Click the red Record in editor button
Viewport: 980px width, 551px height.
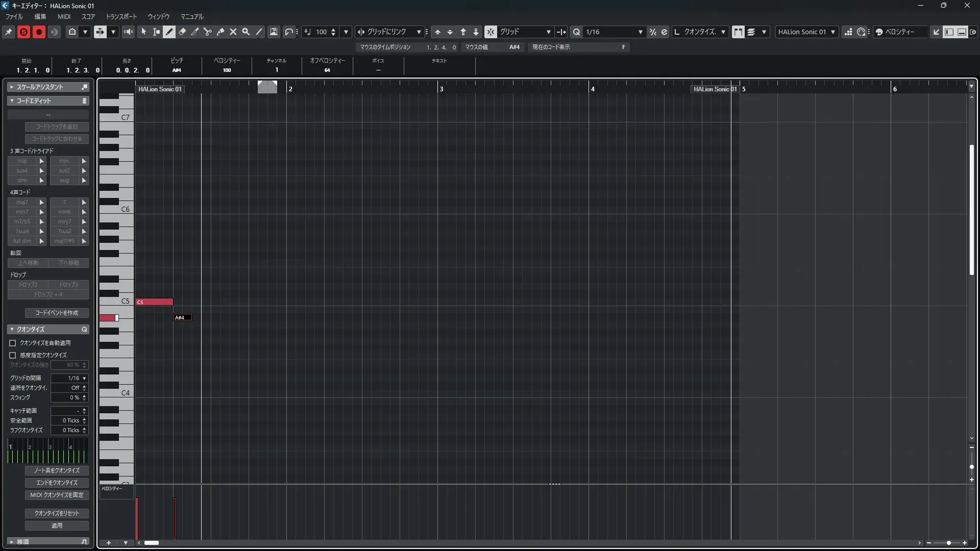point(39,32)
